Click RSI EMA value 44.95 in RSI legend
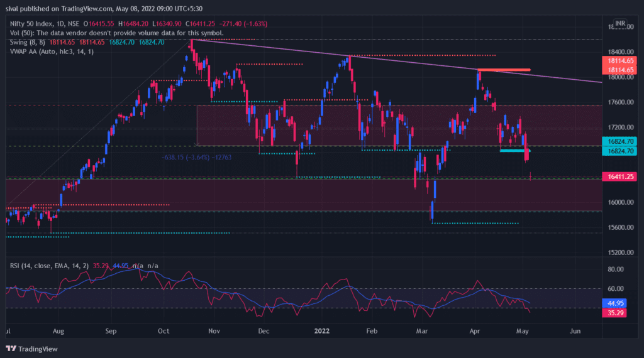The image size is (644, 358). (120, 266)
